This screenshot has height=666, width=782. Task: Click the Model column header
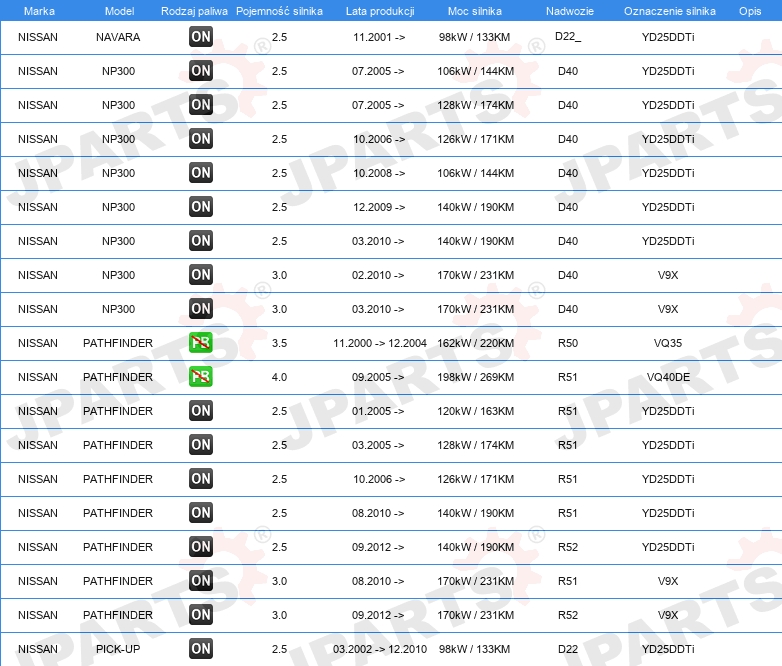point(119,11)
